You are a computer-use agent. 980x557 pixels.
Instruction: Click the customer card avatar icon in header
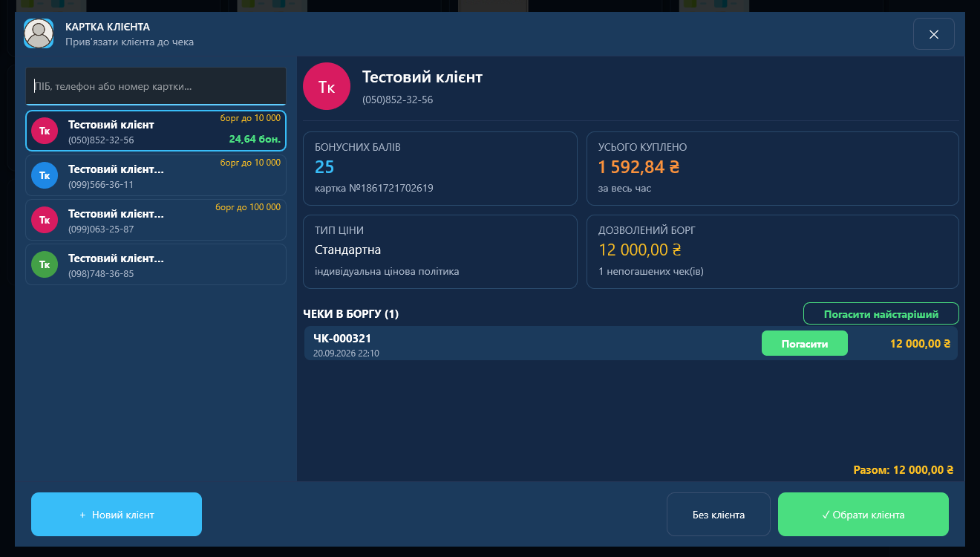click(x=39, y=33)
